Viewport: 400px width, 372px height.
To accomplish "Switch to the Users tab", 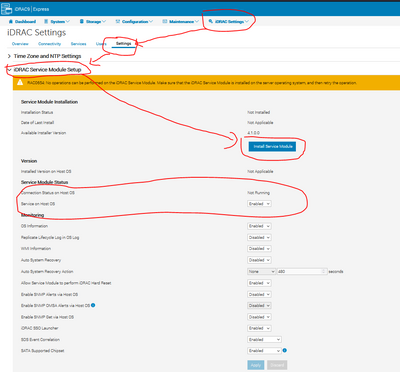I will [101, 44].
